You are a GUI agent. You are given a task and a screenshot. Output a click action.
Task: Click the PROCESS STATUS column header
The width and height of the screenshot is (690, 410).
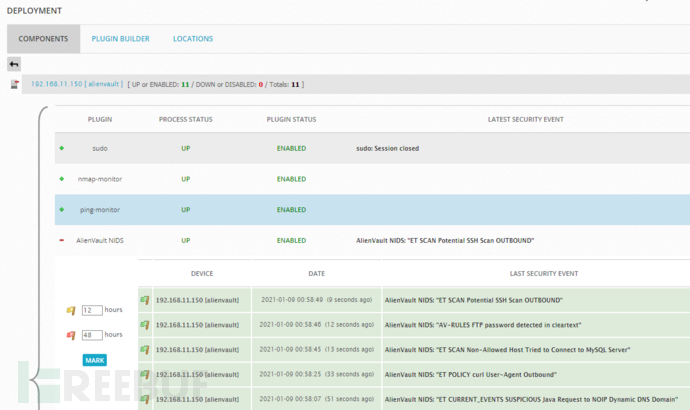pyautogui.click(x=185, y=119)
